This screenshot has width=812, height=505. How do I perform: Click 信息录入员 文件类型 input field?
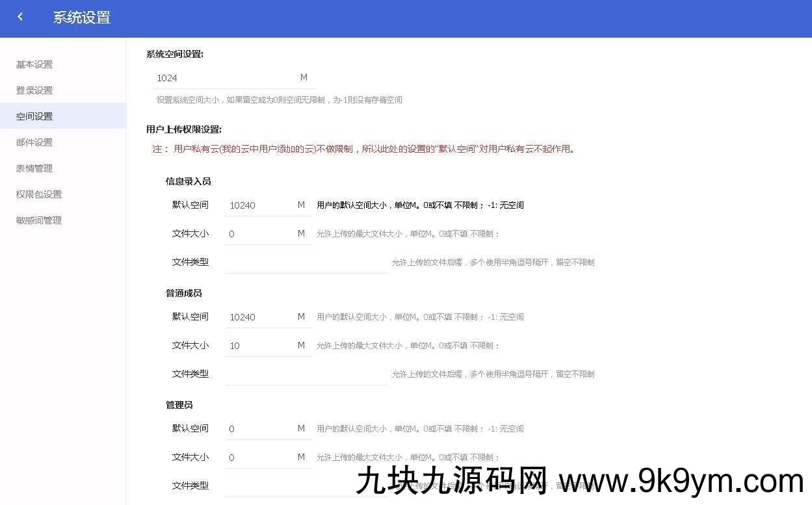coord(306,263)
